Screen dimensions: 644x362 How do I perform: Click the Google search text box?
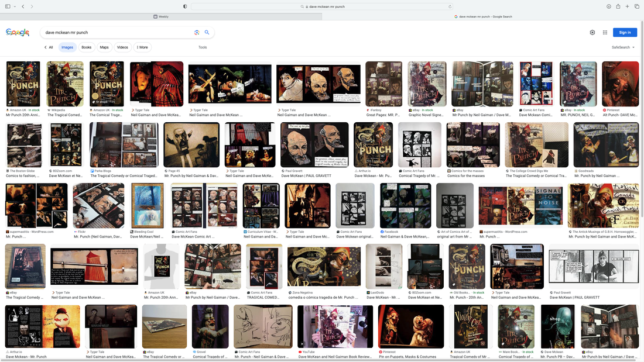click(117, 32)
